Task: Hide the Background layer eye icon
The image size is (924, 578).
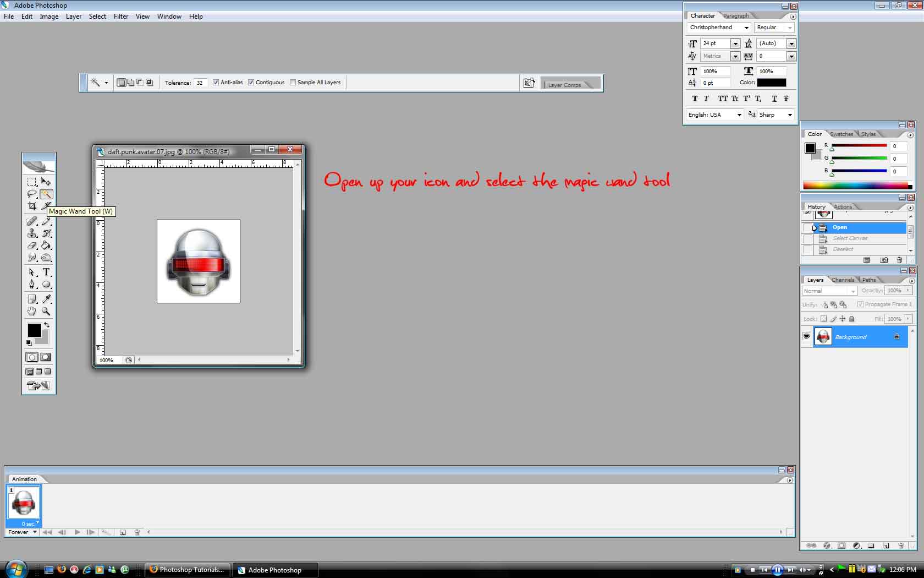Action: [x=806, y=336]
